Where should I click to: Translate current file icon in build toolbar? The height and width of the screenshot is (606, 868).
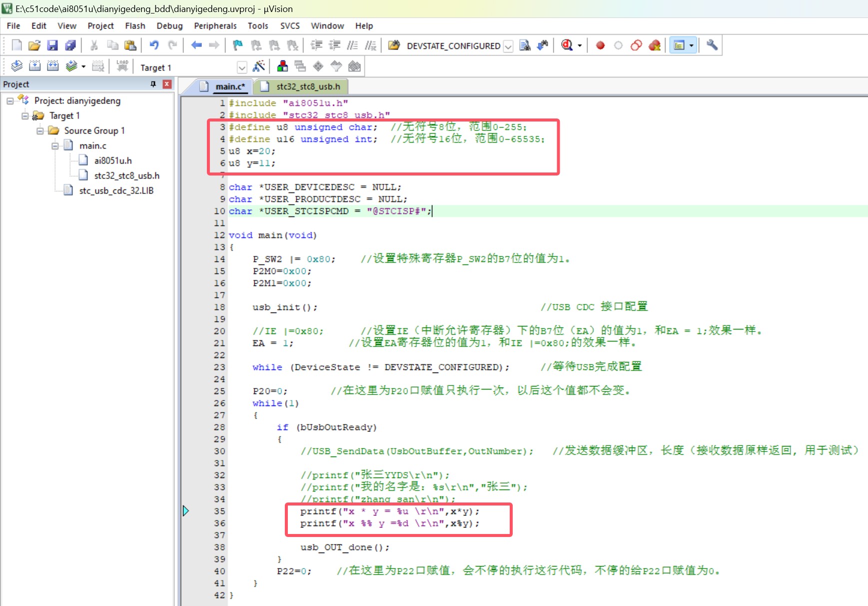(16, 66)
